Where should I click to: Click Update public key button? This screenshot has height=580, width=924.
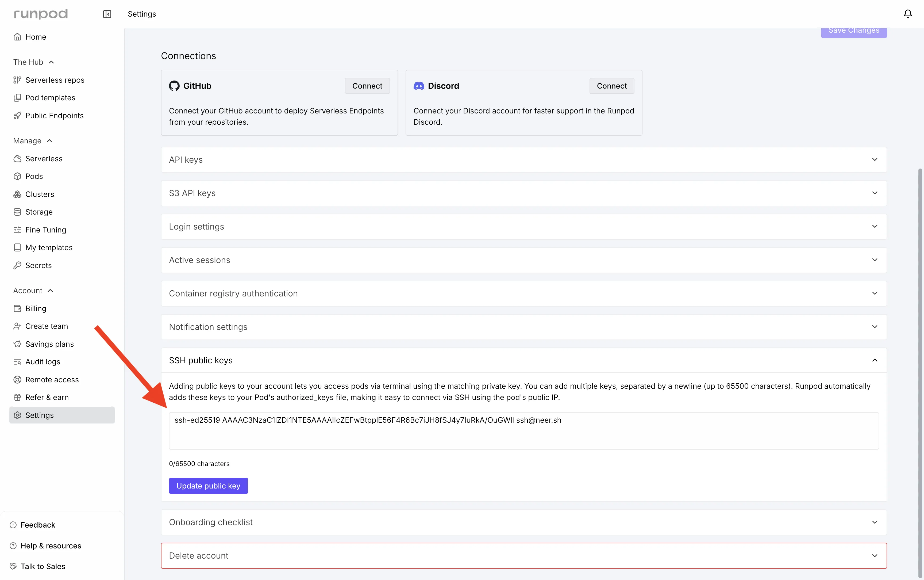click(209, 486)
